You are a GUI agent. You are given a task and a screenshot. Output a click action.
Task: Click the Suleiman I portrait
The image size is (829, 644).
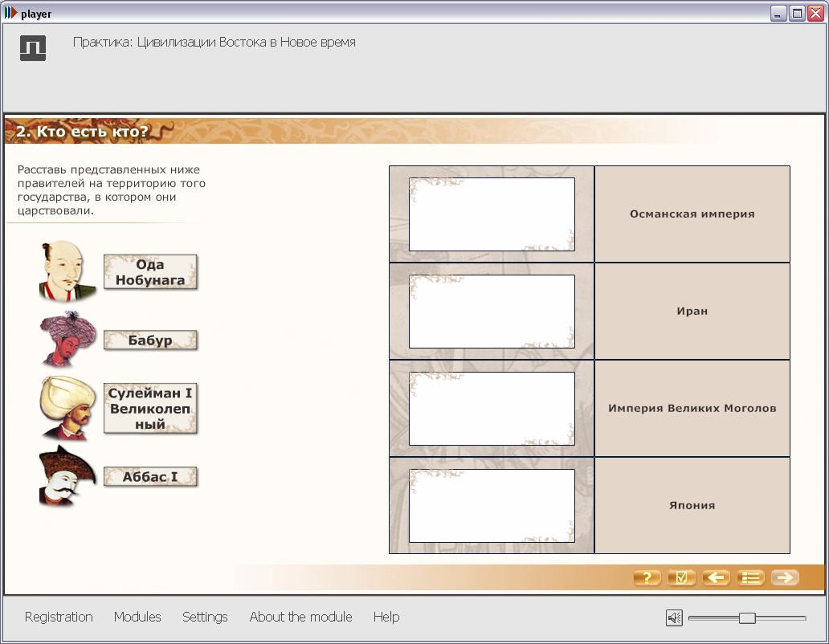tap(67, 408)
